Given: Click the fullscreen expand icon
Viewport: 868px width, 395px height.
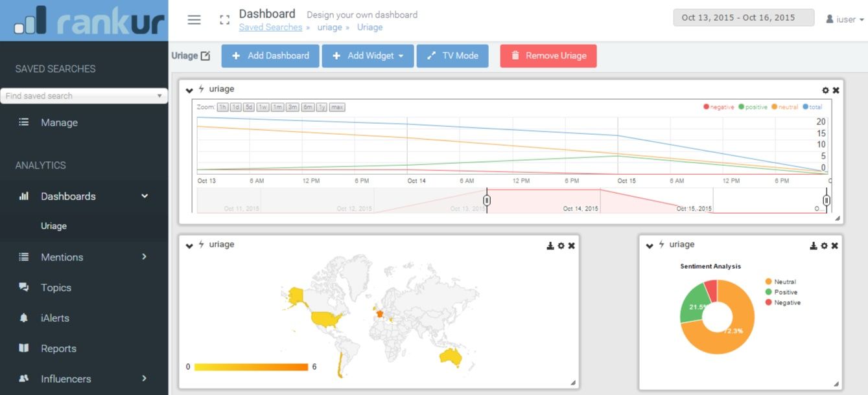Looking at the screenshot, I should click(x=225, y=20).
